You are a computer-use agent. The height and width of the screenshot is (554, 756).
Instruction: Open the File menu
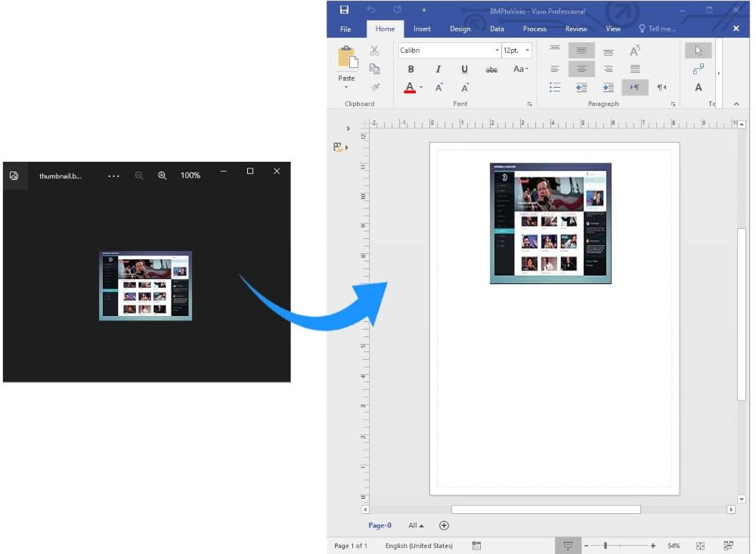point(345,29)
